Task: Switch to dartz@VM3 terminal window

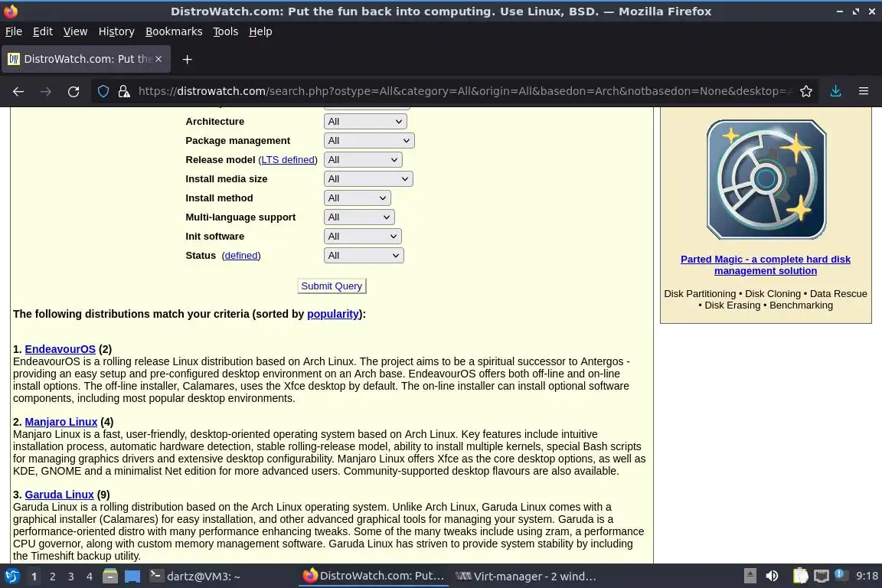Action: 194,577
